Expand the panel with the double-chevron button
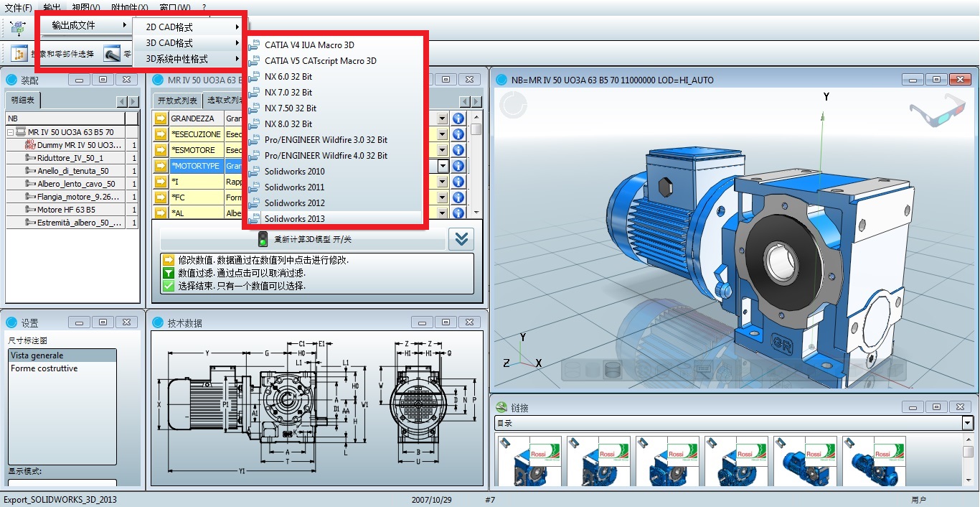980x507 pixels. click(461, 239)
